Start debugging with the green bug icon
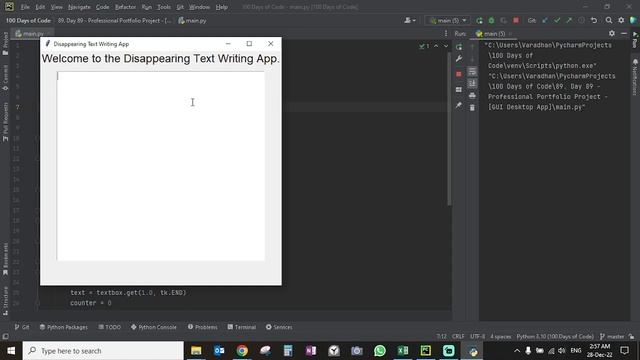Image resolution: width=640 pixels, height=360 pixels. pyautogui.click(x=491, y=20)
